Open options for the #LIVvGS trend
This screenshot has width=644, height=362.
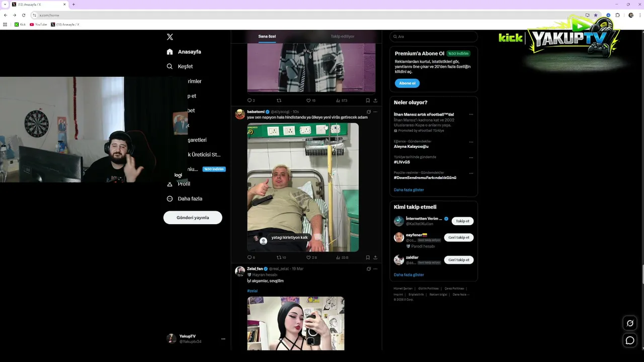click(x=471, y=157)
